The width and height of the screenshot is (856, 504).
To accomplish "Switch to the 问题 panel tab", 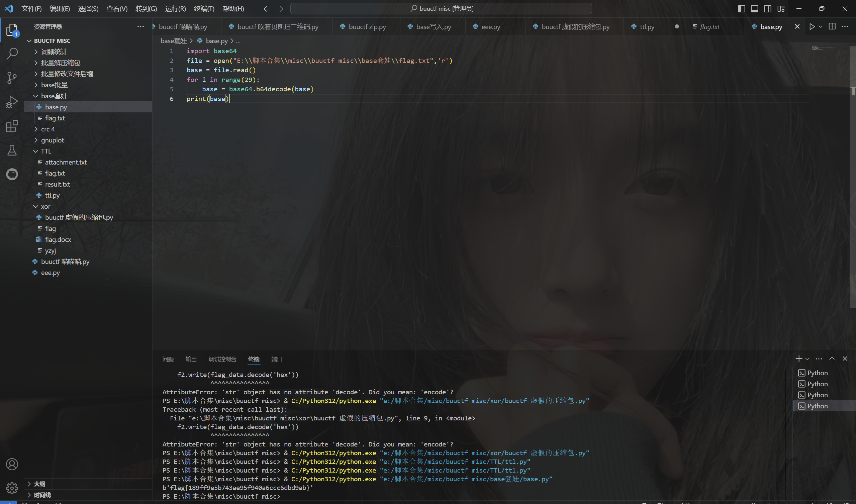I will (x=168, y=359).
